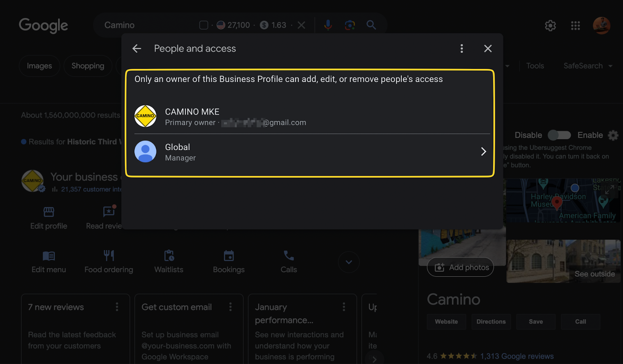Screen dimensions: 623x364
Task: Open Google Lens image search
Action: click(350, 25)
